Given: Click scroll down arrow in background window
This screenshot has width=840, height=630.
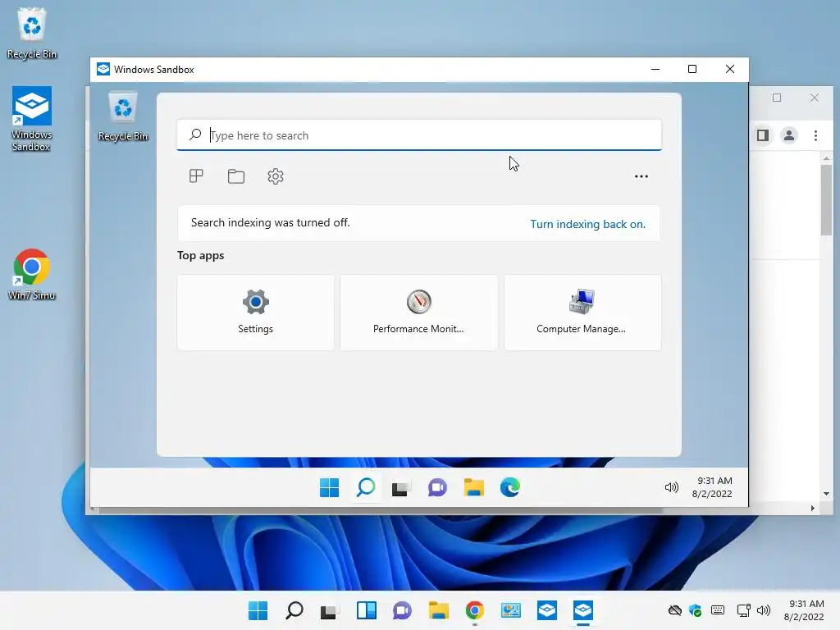Looking at the screenshot, I should click(x=826, y=493).
